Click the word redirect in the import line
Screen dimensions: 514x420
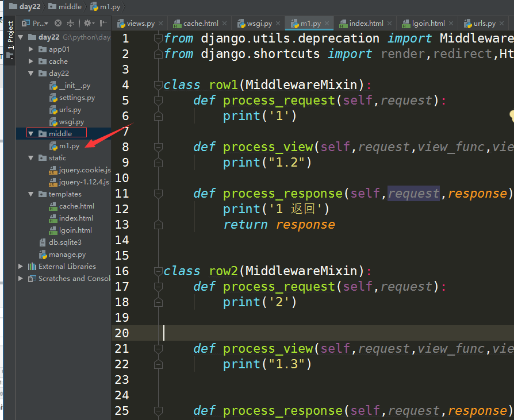462,54
